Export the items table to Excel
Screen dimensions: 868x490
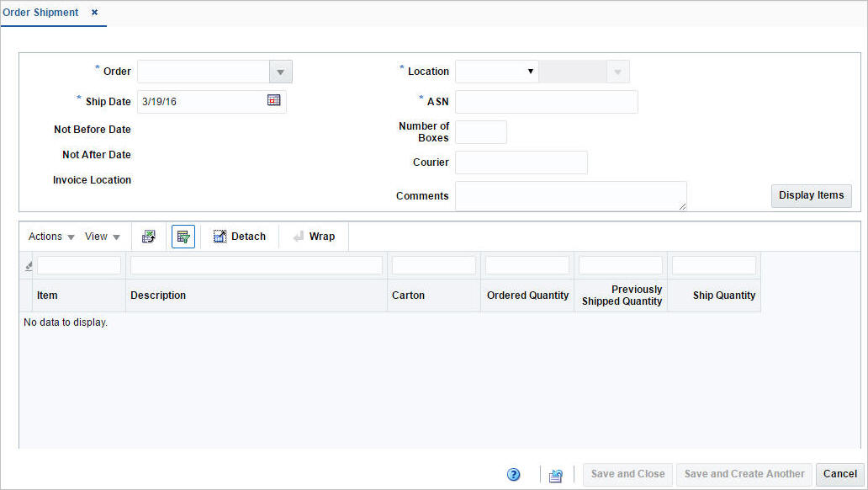[149, 236]
